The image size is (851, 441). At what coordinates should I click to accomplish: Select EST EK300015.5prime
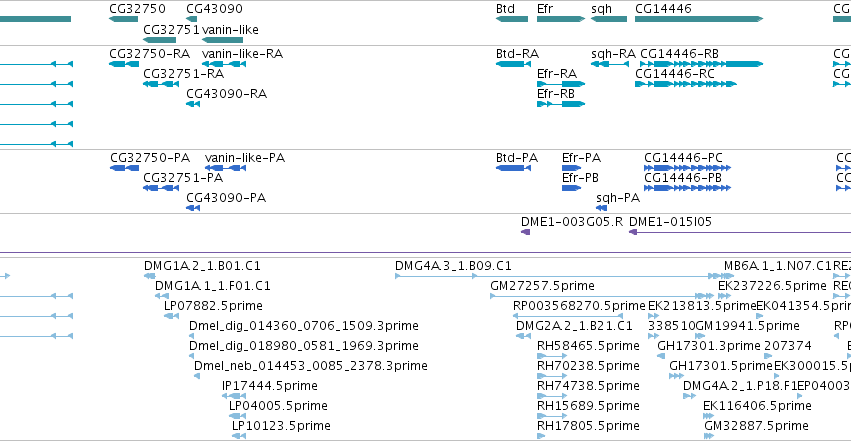(x=778, y=376)
